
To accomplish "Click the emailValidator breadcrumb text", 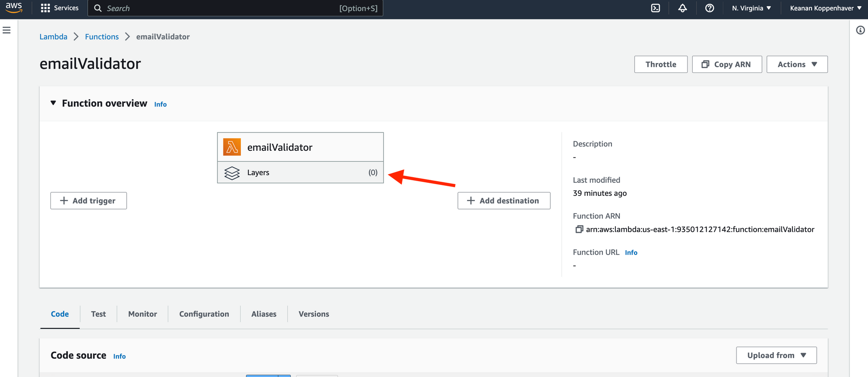I will click(x=163, y=37).
